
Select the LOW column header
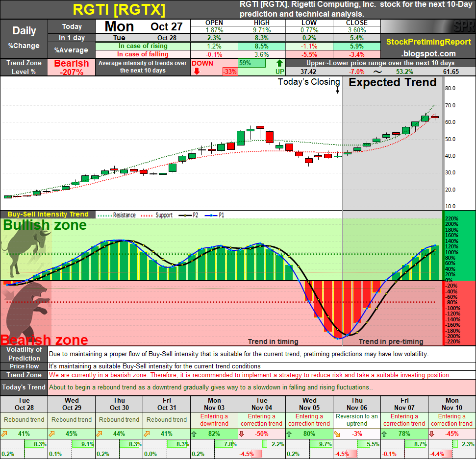309,23
